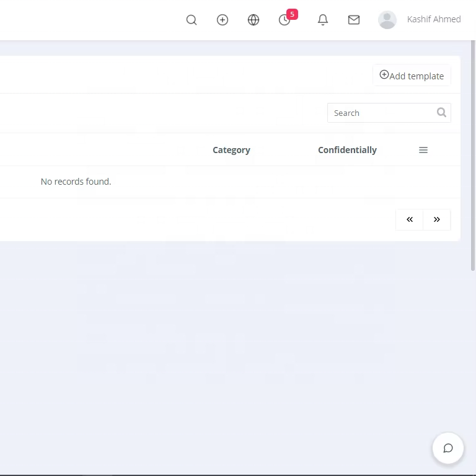Click the quick add plus icon
The height and width of the screenshot is (476, 476).
[x=223, y=20]
